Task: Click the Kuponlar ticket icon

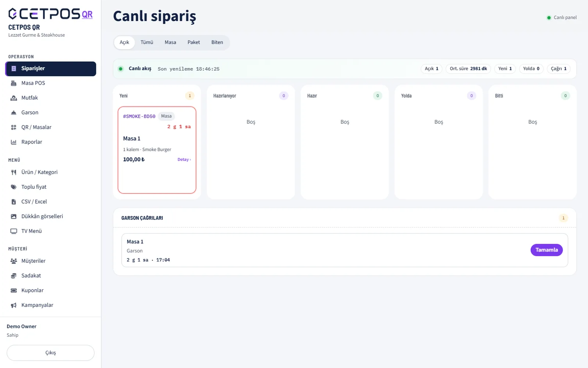Action: point(14,290)
